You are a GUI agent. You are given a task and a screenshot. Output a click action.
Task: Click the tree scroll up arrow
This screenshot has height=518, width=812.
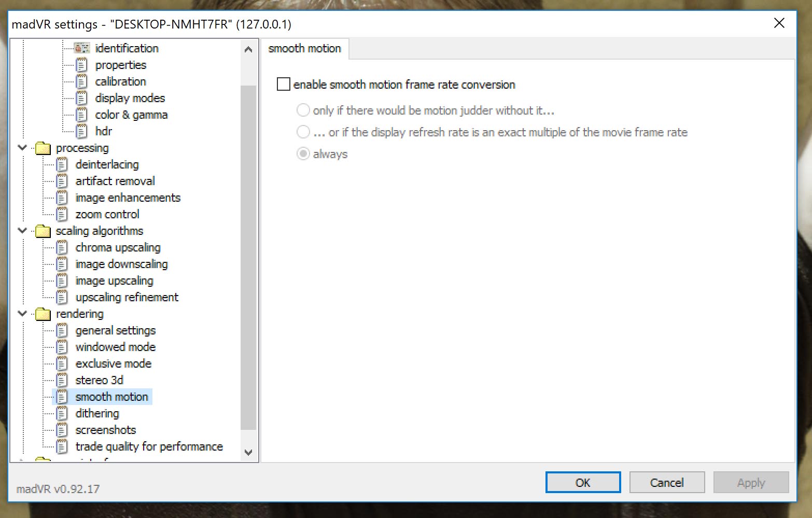click(x=248, y=50)
